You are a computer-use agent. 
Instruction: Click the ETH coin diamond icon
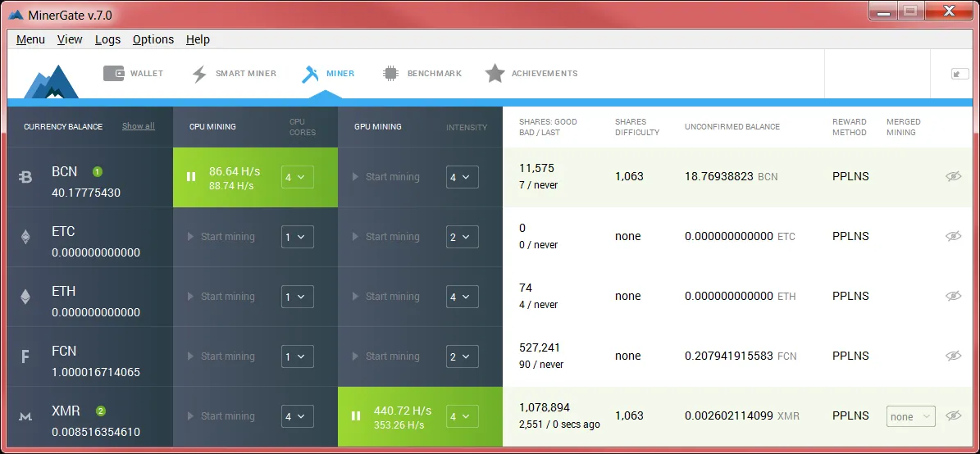tap(25, 297)
